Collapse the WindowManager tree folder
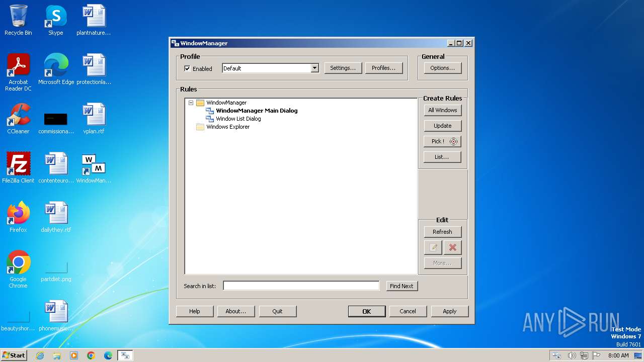This screenshot has height=362, width=644. [x=191, y=103]
